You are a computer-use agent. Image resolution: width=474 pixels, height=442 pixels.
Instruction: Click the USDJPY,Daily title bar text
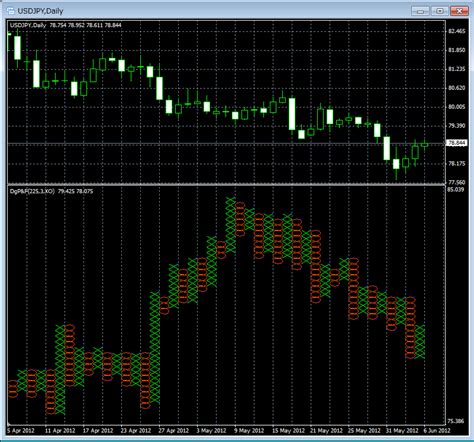40,11
